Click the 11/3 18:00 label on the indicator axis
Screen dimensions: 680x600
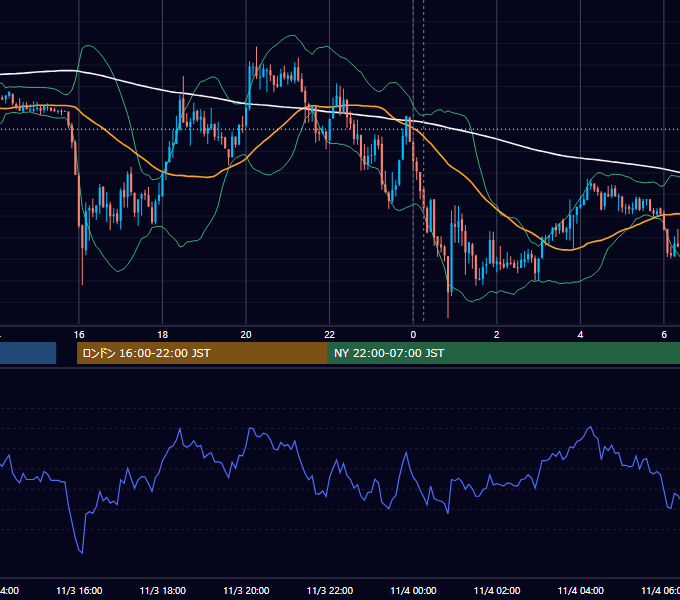coord(163,591)
